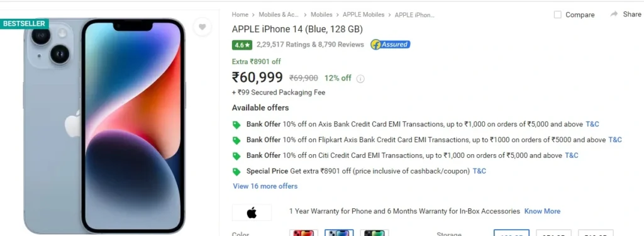Screen dimensions: 644x236
Task: Click green tag icon of Special Price offer
Action: point(236,171)
